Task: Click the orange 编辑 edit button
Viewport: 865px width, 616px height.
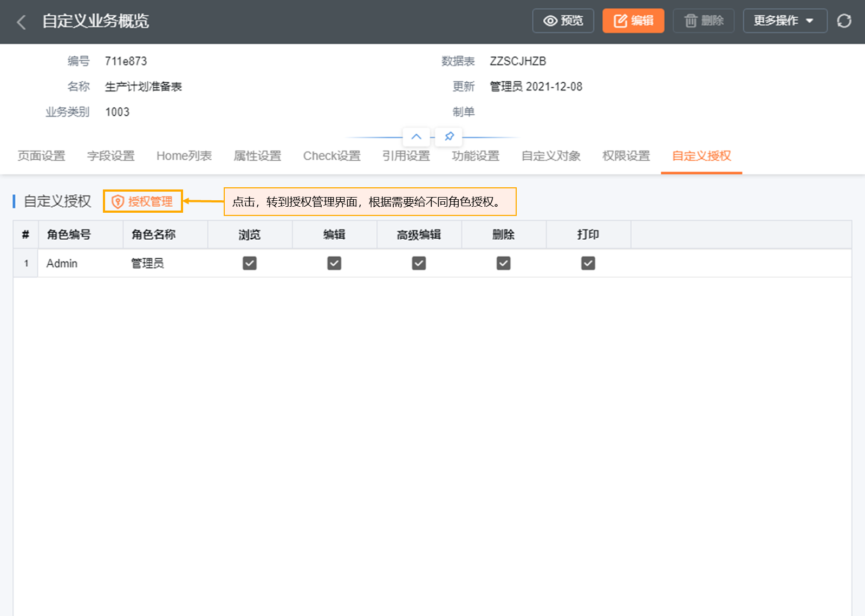Action: (633, 21)
